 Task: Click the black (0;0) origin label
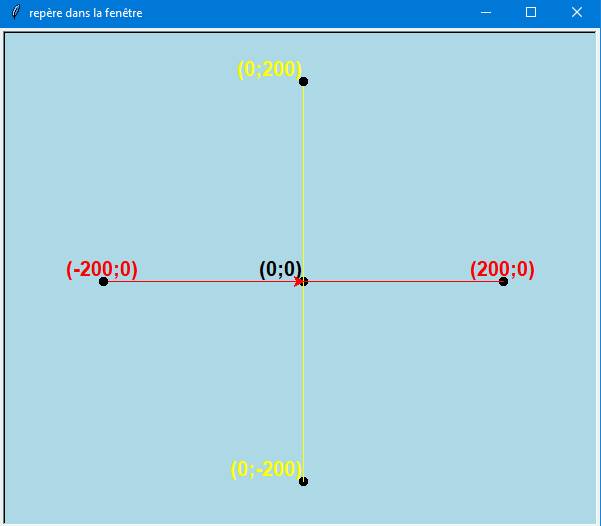[280, 269]
